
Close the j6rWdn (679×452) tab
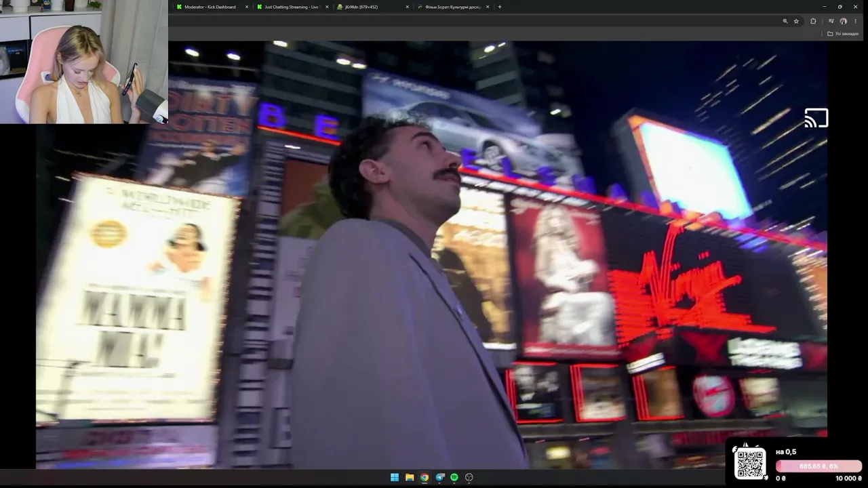[407, 7]
